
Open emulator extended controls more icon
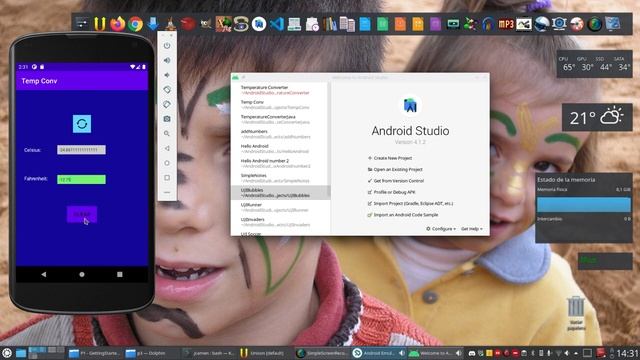coord(167,192)
